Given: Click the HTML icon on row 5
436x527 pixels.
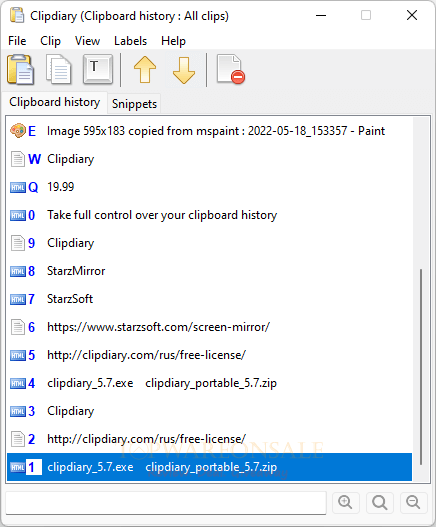Looking at the screenshot, I should coord(18,355).
